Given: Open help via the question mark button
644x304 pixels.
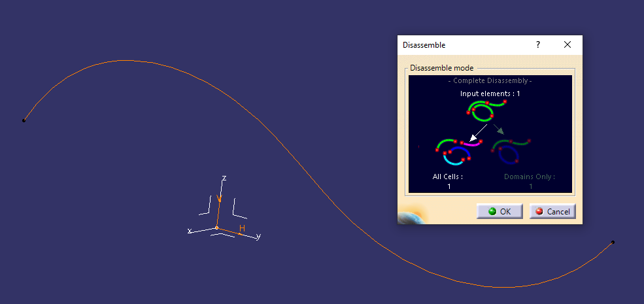Looking at the screenshot, I should [538, 44].
